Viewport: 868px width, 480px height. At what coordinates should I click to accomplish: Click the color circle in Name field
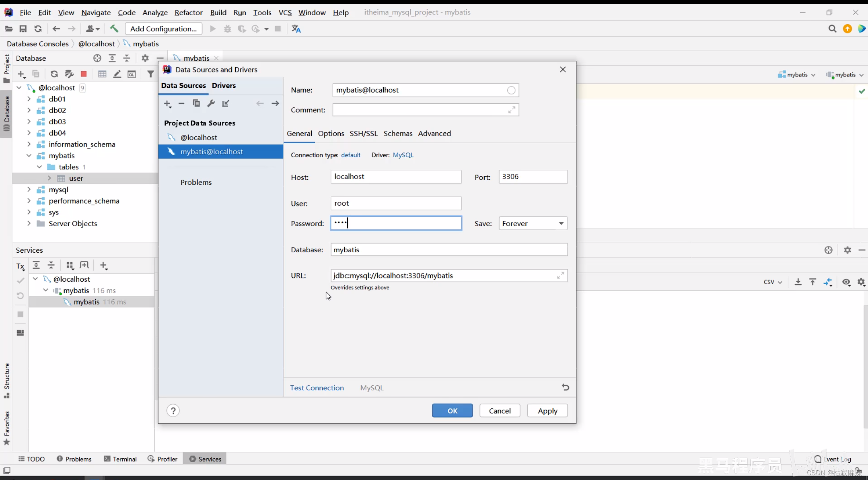tap(511, 90)
